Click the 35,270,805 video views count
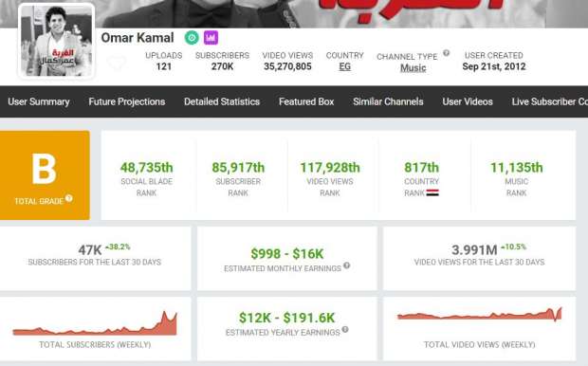This screenshot has height=366, width=588. pyautogui.click(x=287, y=66)
